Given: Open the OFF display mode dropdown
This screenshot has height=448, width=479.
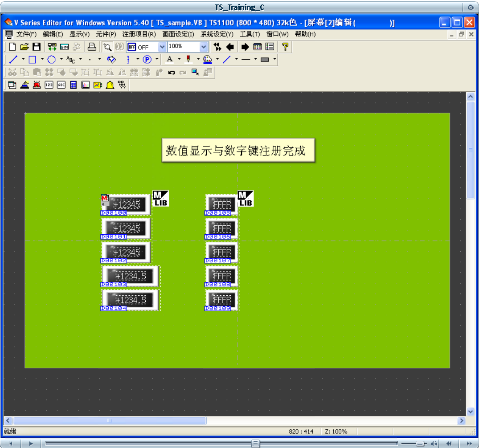Looking at the screenshot, I should tap(162, 47).
